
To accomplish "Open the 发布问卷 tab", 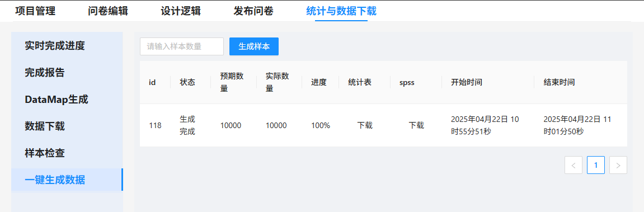I will click(x=253, y=11).
